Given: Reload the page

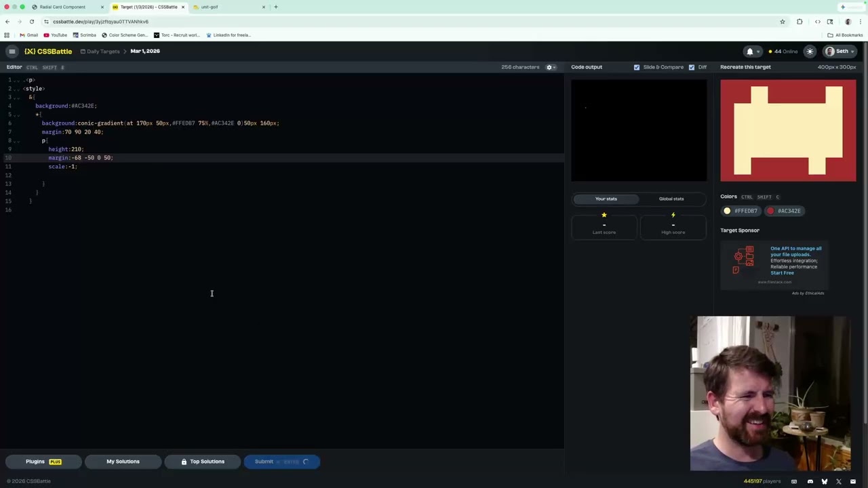Looking at the screenshot, I should [31, 22].
